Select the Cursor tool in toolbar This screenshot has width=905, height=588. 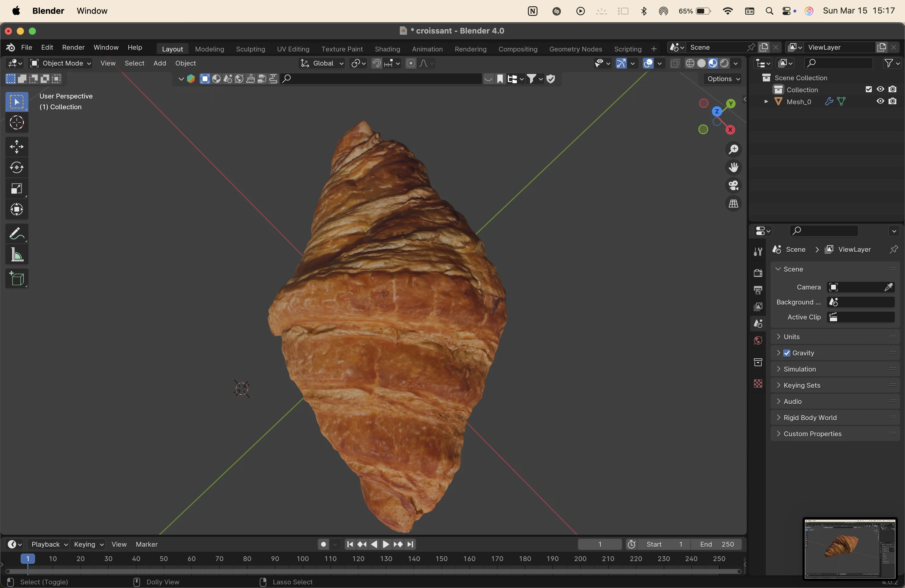(17, 123)
